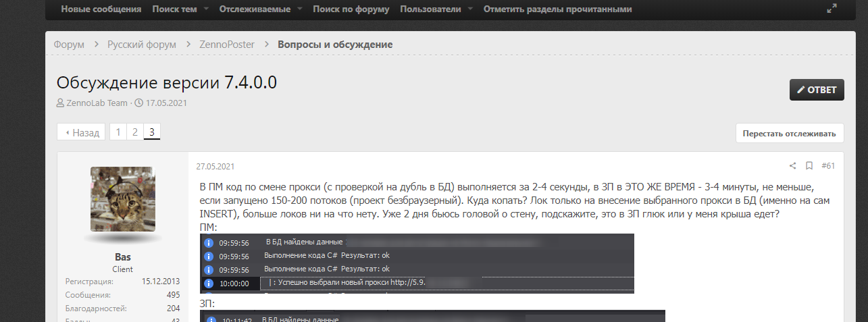Go to Русский форум breadcrumb
Screen dimensions: 868x322
(142, 44)
